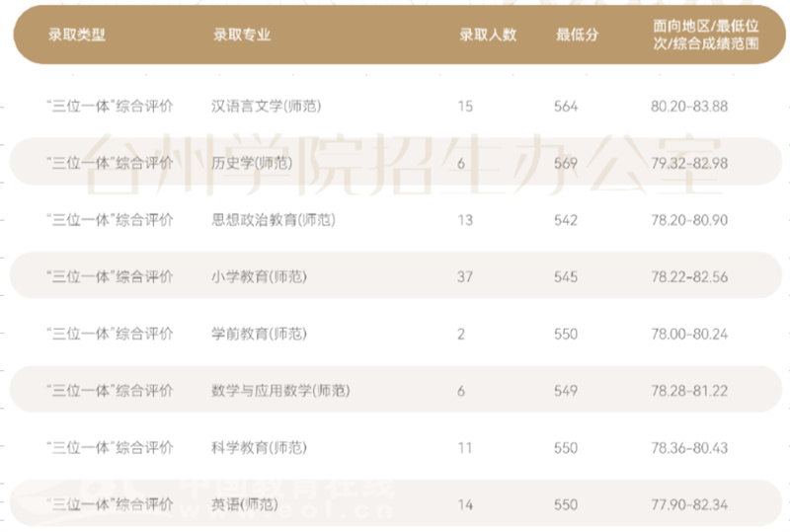Click the 录取专业 column header
This screenshot has height=532, width=790.
pos(242,35)
